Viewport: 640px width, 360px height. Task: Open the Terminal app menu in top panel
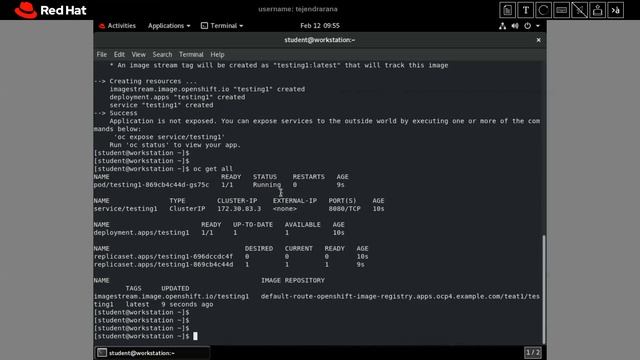222,26
